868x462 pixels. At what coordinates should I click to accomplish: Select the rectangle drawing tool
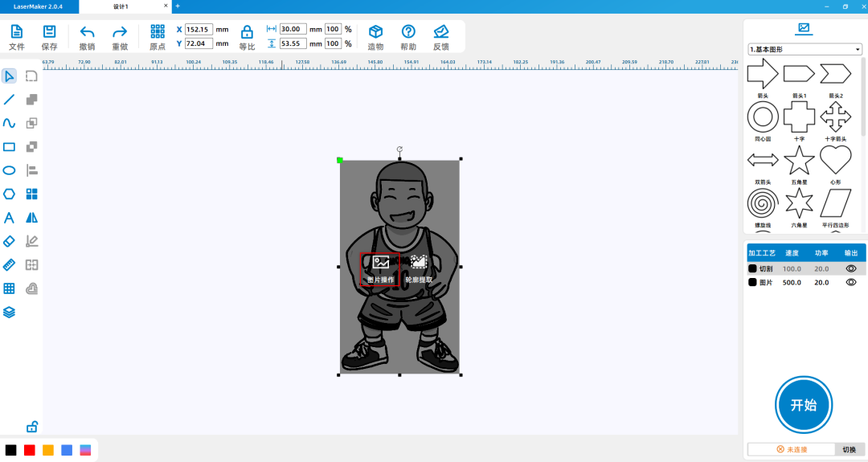pos(10,147)
